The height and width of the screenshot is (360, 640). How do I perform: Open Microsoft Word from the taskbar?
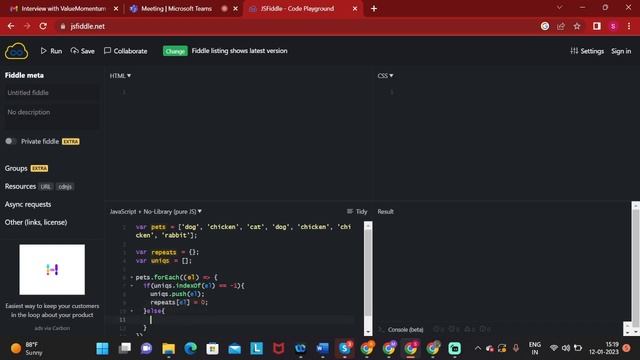[x=322, y=349]
